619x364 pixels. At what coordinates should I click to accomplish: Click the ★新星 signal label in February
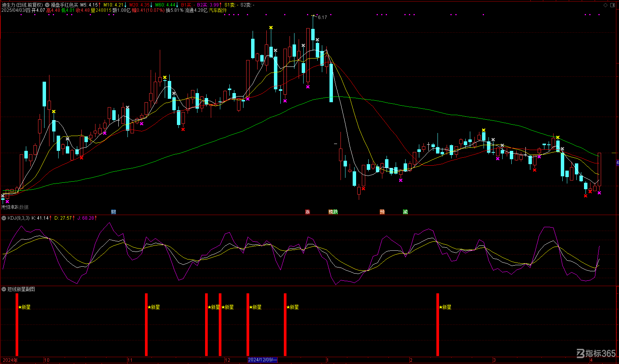point(445,307)
